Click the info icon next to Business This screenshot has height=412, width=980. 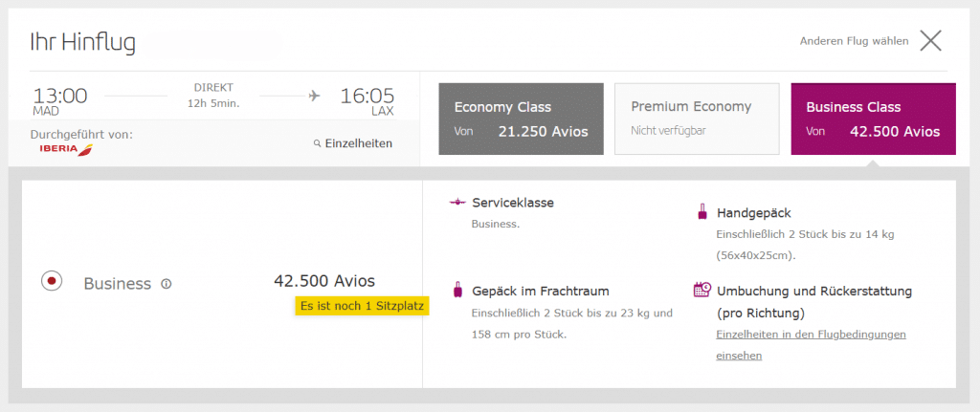(167, 284)
